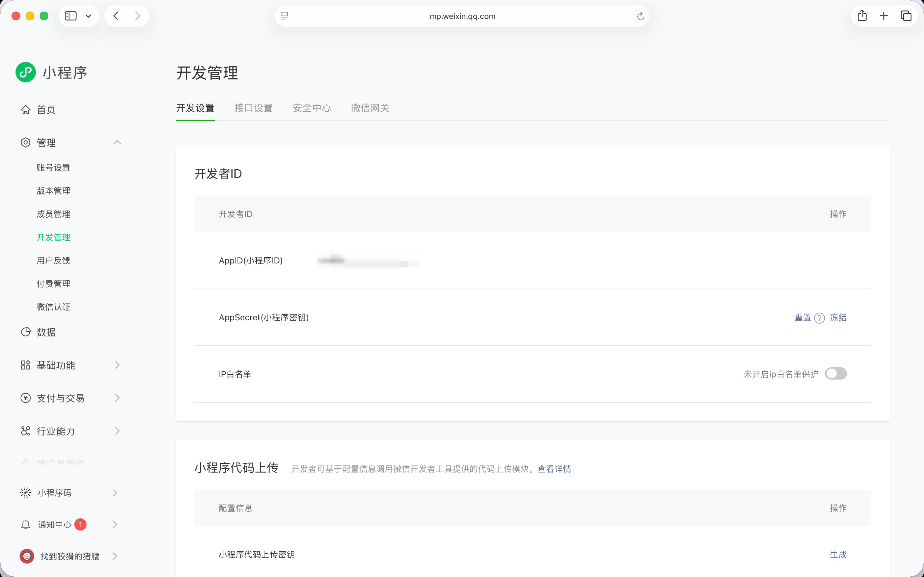Select the 开发设置 tab

click(x=195, y=108)
